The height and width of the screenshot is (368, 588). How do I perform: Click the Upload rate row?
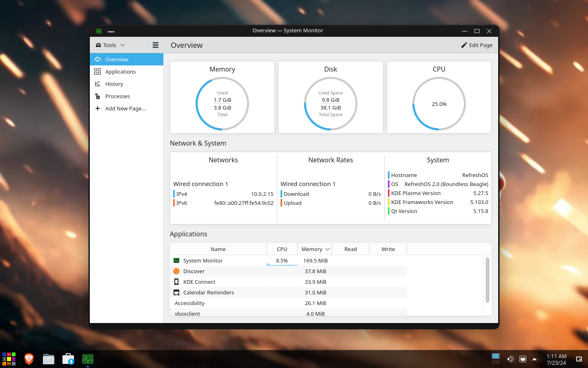tap(330, 203)
